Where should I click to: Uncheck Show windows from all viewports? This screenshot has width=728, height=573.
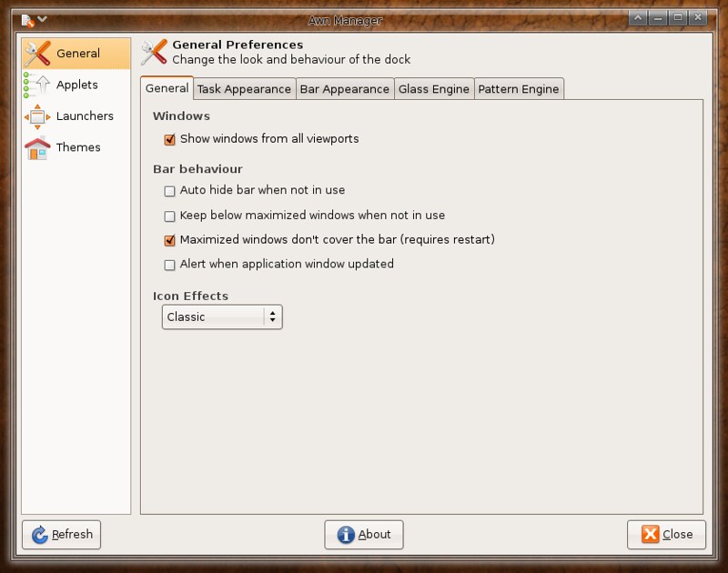[x=169, y=139]
